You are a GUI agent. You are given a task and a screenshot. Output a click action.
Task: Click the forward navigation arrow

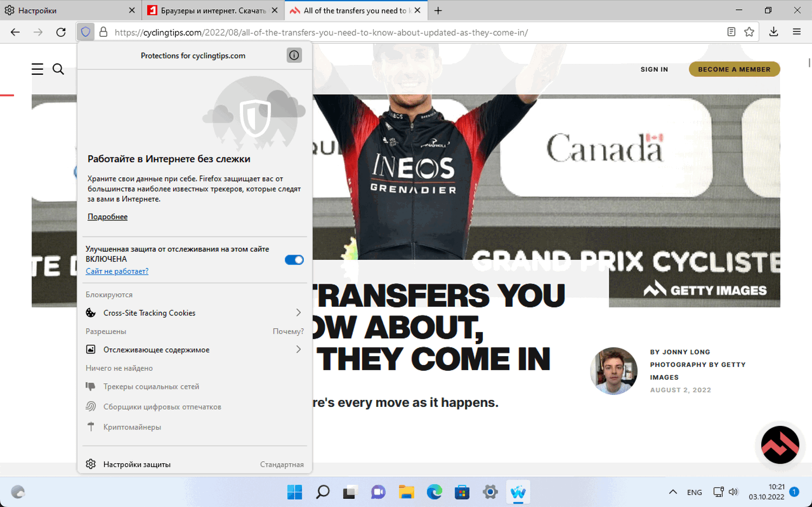pyautogui.click(x=38, y=32)
